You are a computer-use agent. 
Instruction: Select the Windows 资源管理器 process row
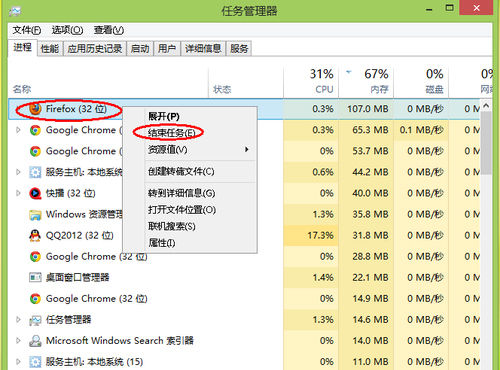click(x=244, y=214)
